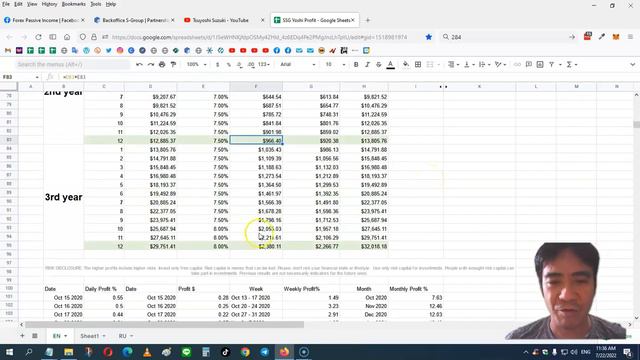
Task: Open horizontal align dropdown
Action: point(453,64)
